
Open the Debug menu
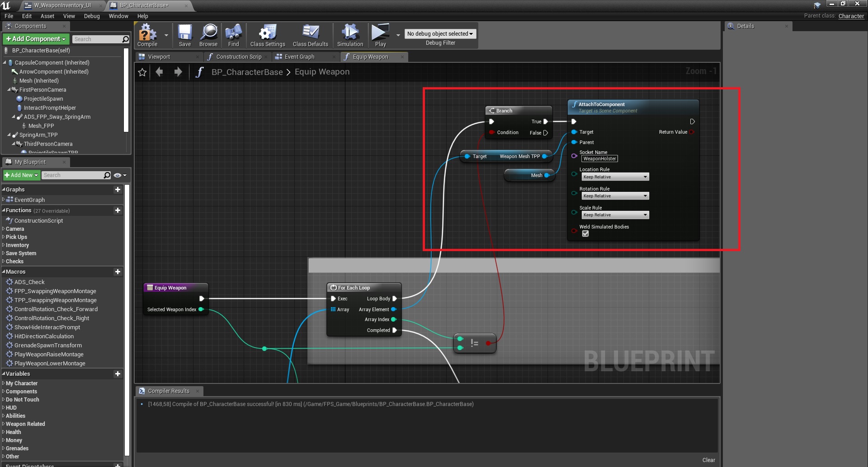[x=92, y=16]
